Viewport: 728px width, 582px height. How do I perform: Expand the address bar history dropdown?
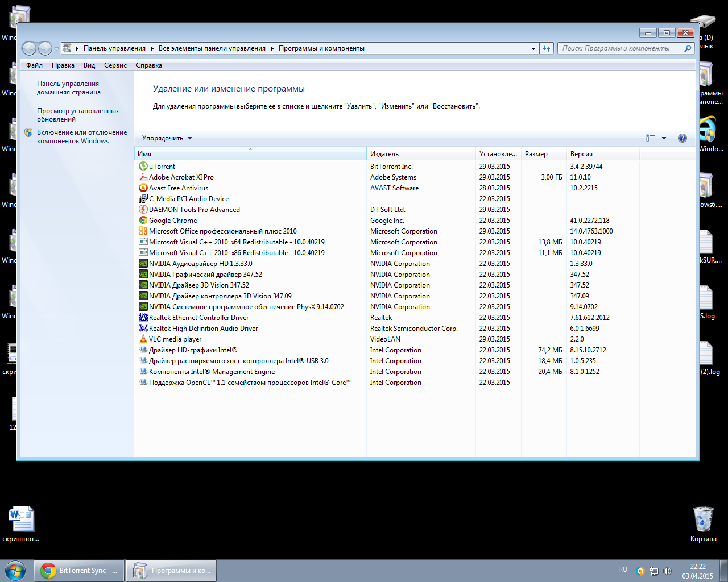[x=533, y=48]
